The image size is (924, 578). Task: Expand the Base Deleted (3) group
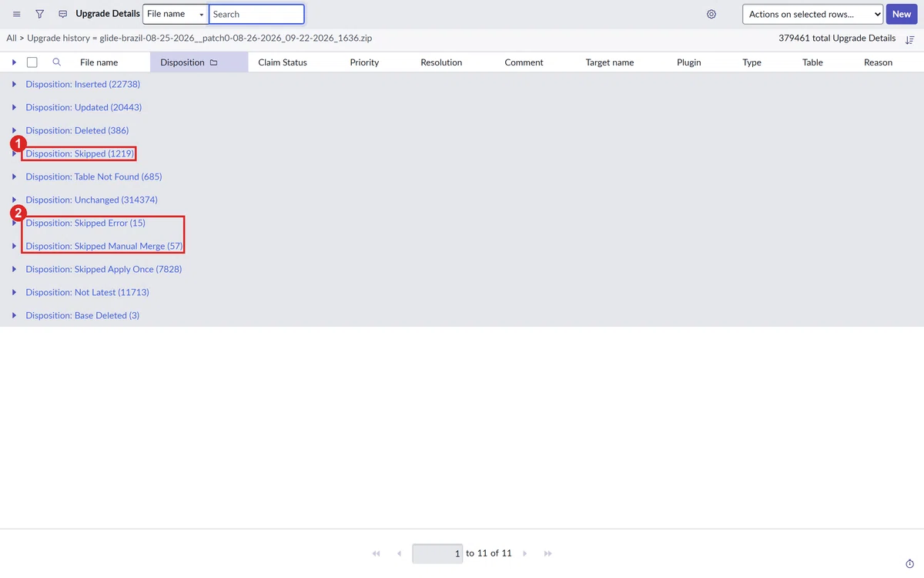(14, 315)
